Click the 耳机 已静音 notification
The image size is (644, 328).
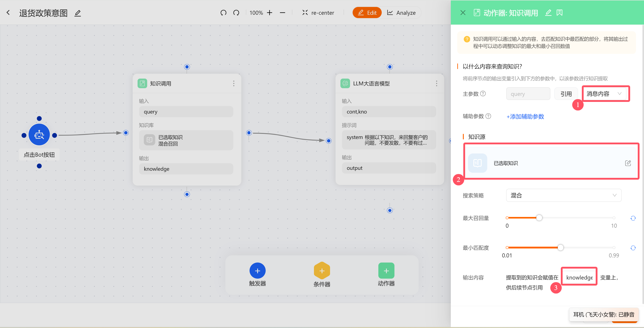(604, 314)
